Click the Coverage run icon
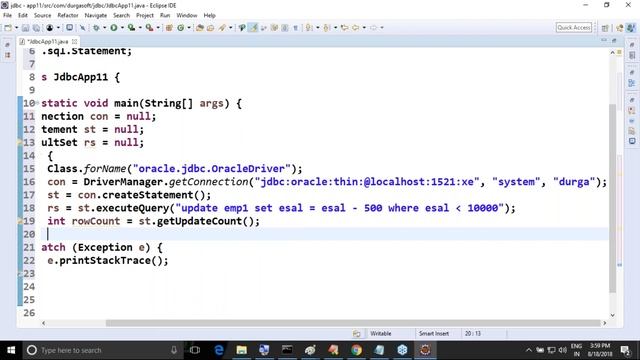Screen dimensions: 640x360 131,28
